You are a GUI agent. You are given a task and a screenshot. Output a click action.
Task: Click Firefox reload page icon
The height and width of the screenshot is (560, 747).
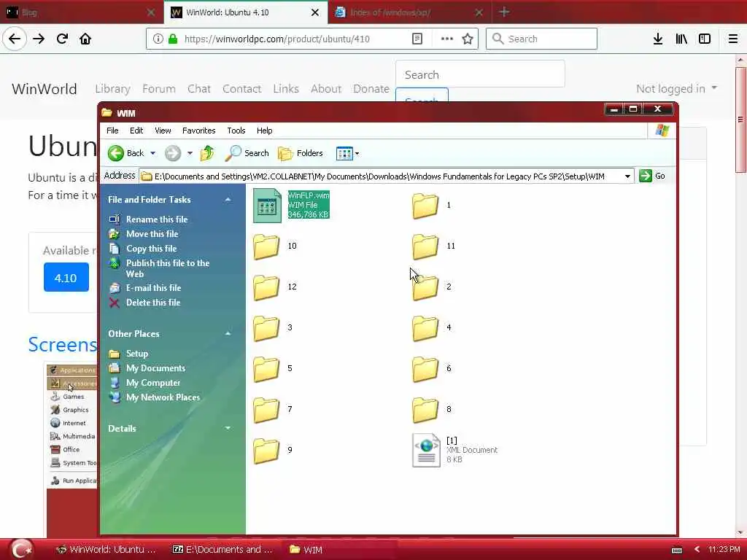62,39
